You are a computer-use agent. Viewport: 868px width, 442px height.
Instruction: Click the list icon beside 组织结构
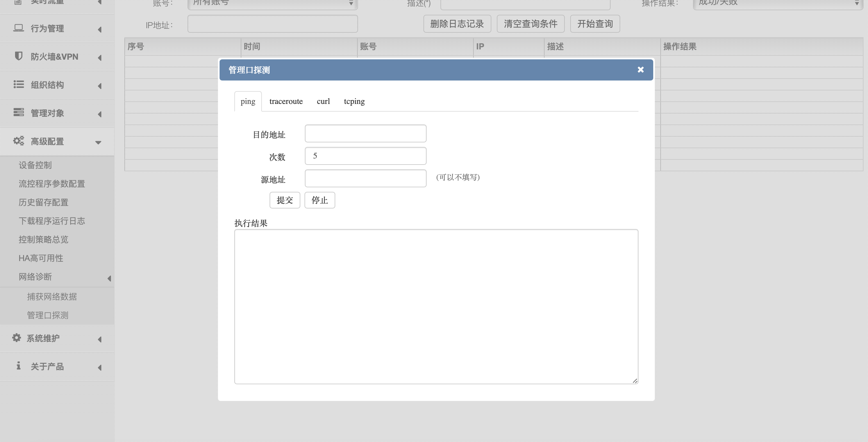point(19,84)
